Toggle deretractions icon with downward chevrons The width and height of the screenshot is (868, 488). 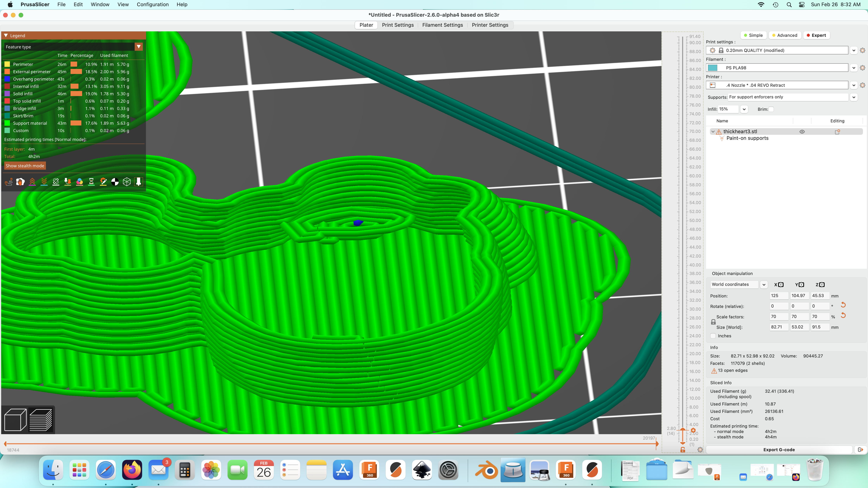point(44,182)
